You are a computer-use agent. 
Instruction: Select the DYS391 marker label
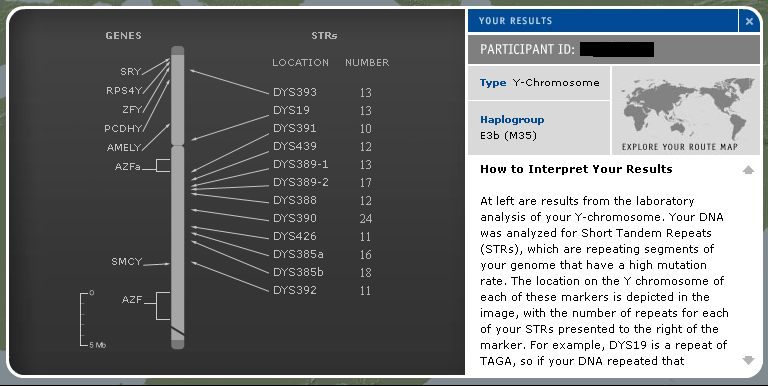tap(294, 128)
